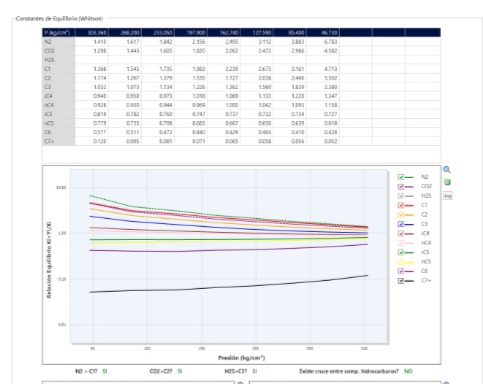Screen dimensions: 483x384
Task: Select the P (kg/cm²) column header
Action: pos(59,32)
